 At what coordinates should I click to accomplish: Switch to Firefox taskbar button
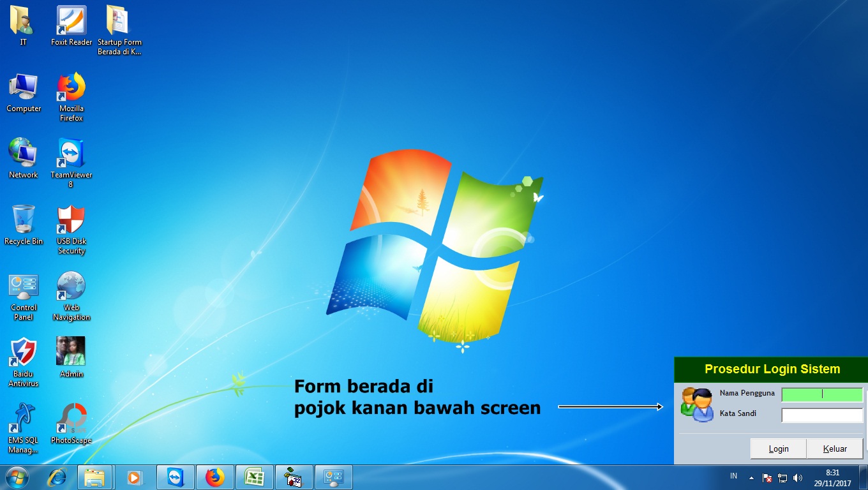point(215,477)
